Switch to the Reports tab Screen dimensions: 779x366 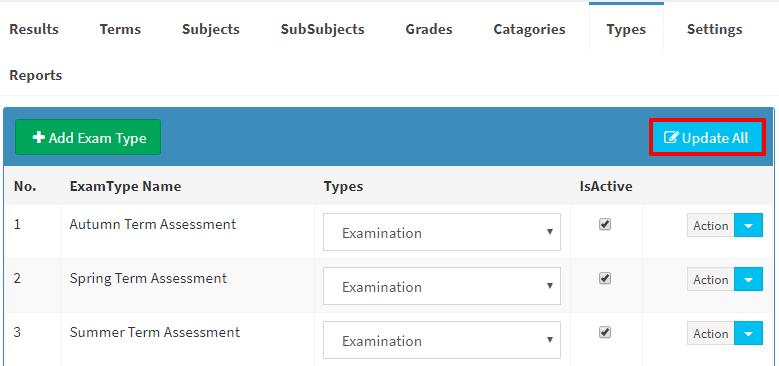point(36,75)
